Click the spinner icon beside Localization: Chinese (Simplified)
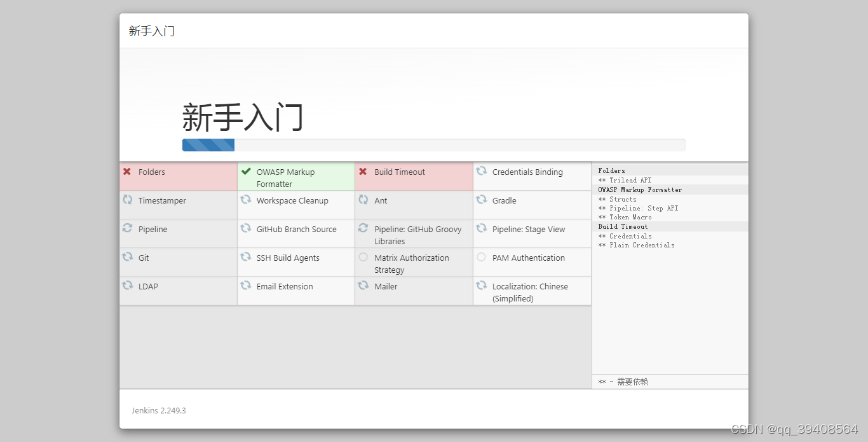Screen dimensions: 868x442 point(481,286)
